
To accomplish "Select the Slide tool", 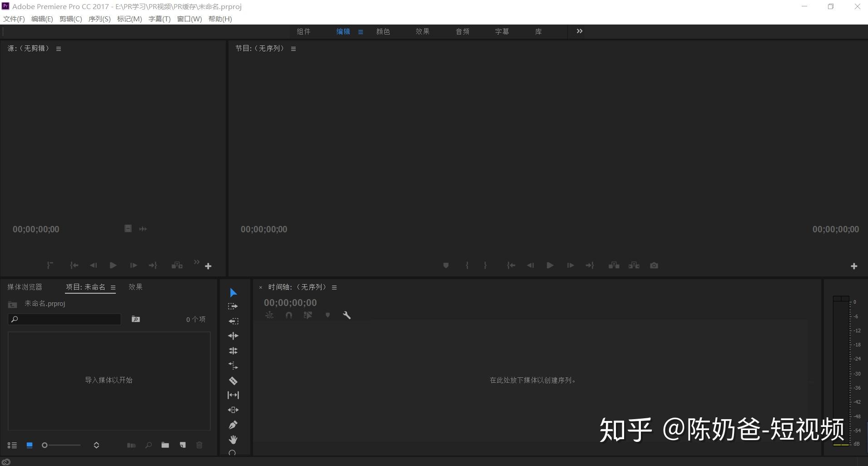I will coord(233,410).
